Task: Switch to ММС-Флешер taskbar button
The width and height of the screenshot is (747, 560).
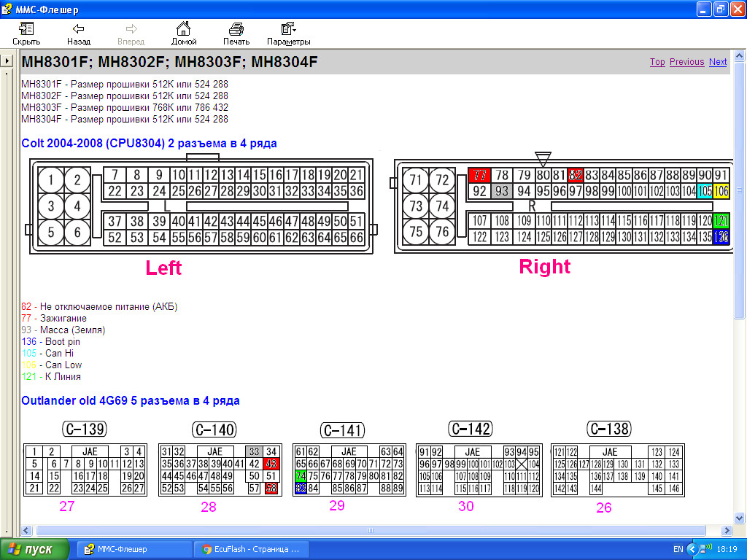Action: click(x=134, y=549)
